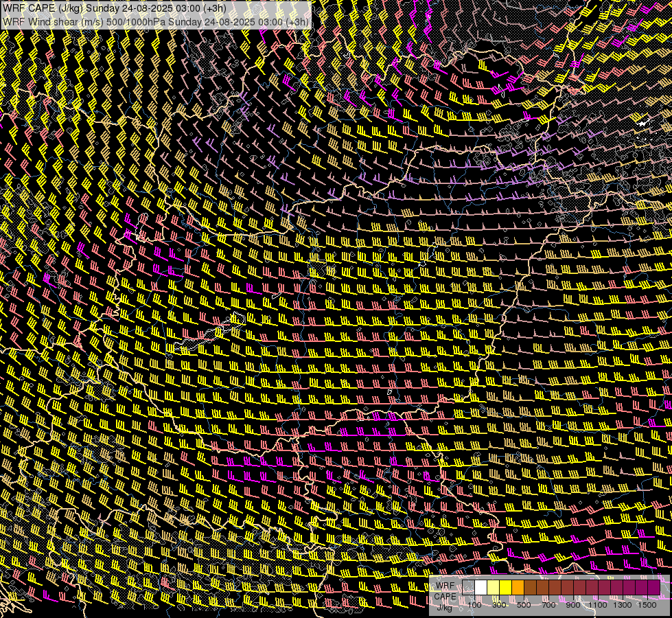Click the '1500' legend tick label
Screen dimensions: 672x618
[647, 605]
